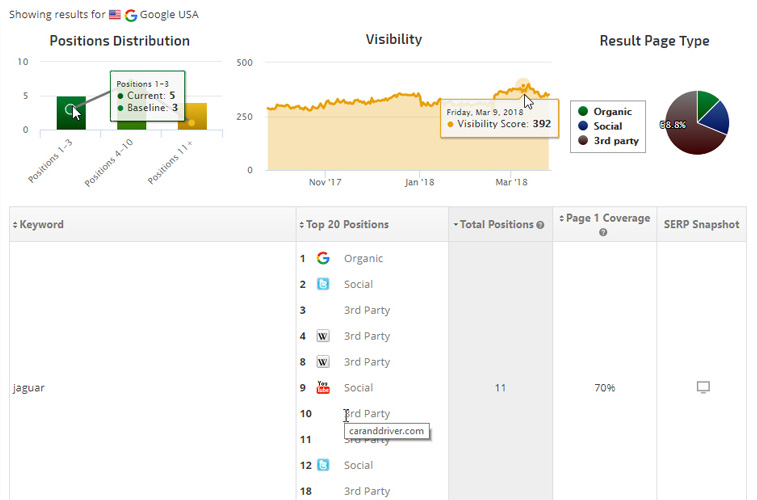Click the Wikipedia icon at position 4
This screenshot has width=757, height=500.
pyautogui.click(x=323, y=336)
